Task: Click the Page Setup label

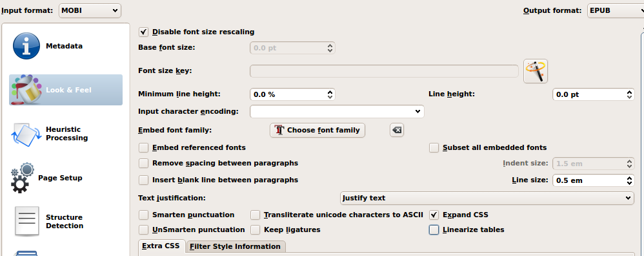Action: 60,178
